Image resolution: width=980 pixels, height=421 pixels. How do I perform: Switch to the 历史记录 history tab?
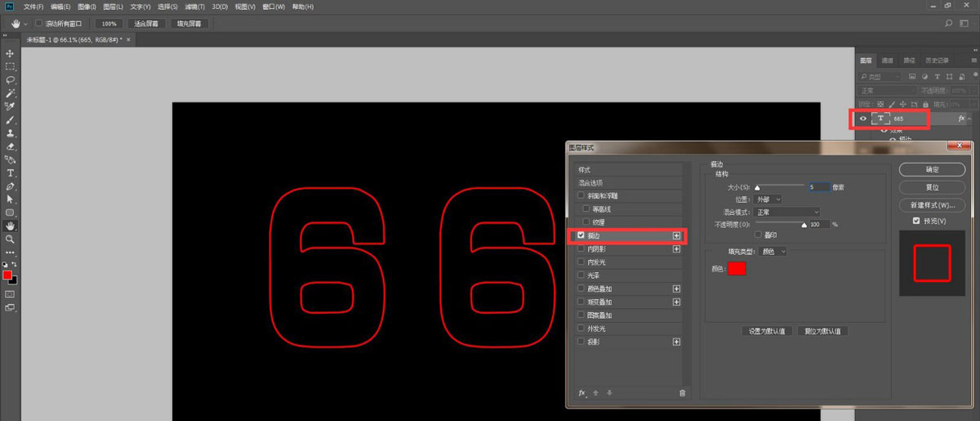pos(937,60)
